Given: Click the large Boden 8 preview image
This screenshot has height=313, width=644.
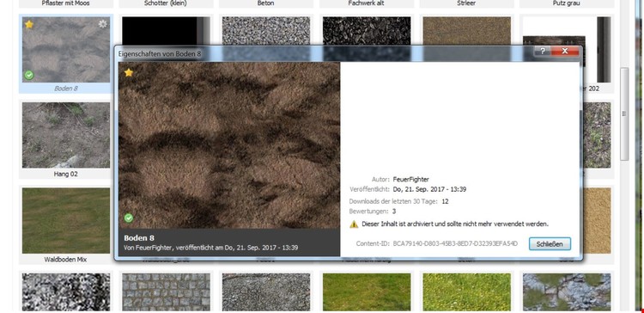Looking at the screenshot, I should point(229,145).
